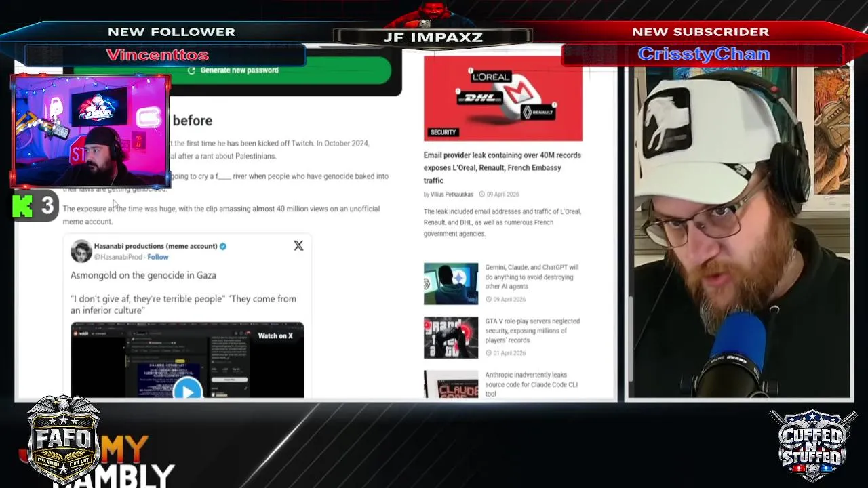Click the Gemini Claude article thumbnail
Viewport: 868px width, 488px height.
(x=451, y=284)
